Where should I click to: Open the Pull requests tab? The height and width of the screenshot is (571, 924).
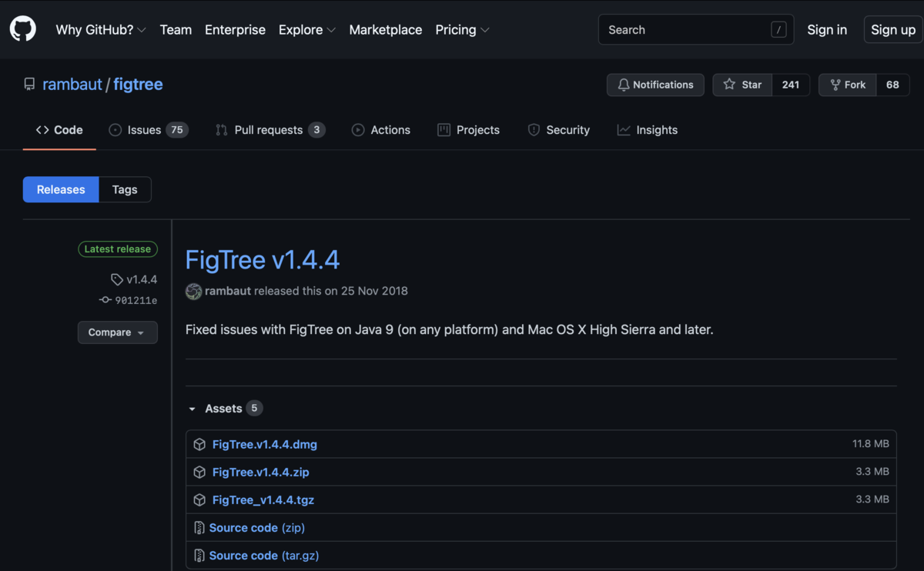tap(269, 130)
